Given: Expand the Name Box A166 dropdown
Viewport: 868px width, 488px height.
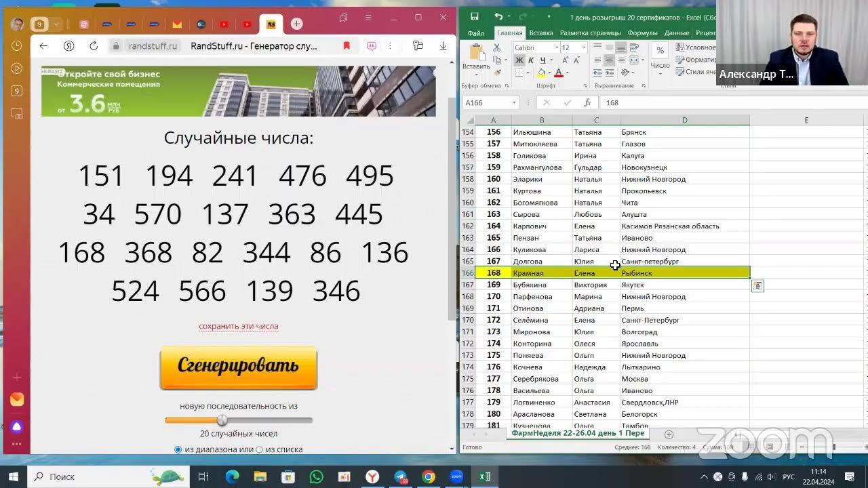Looking at the screenshot, I should (514, 103).
